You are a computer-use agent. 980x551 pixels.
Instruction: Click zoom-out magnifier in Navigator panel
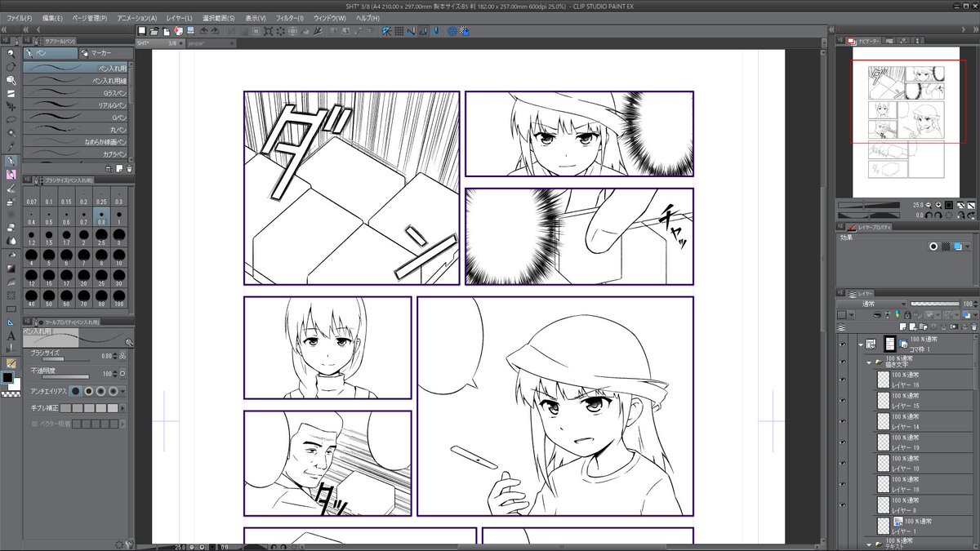pyautogui.click(x=928, y=205)
